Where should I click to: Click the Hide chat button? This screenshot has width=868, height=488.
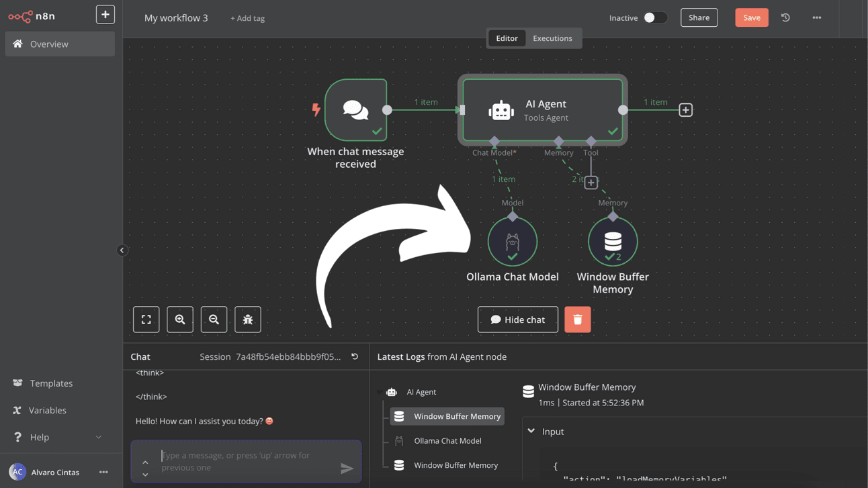coord(518,320)
